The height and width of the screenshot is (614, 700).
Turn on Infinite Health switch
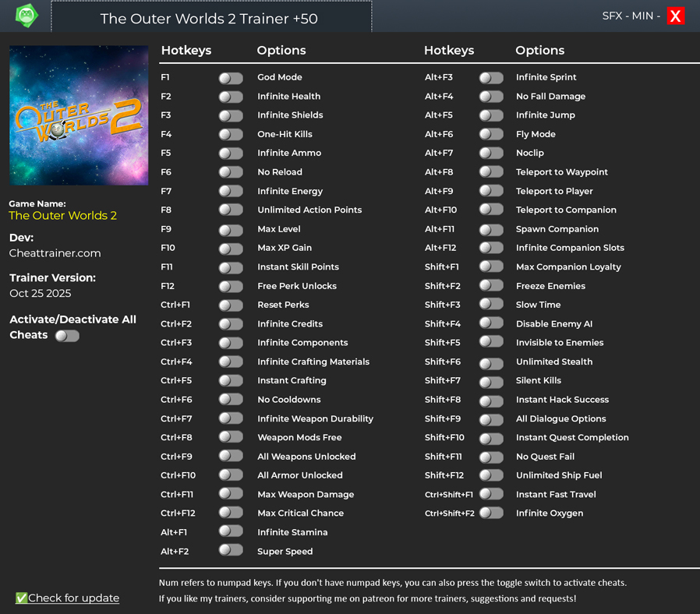pos(231,97)
